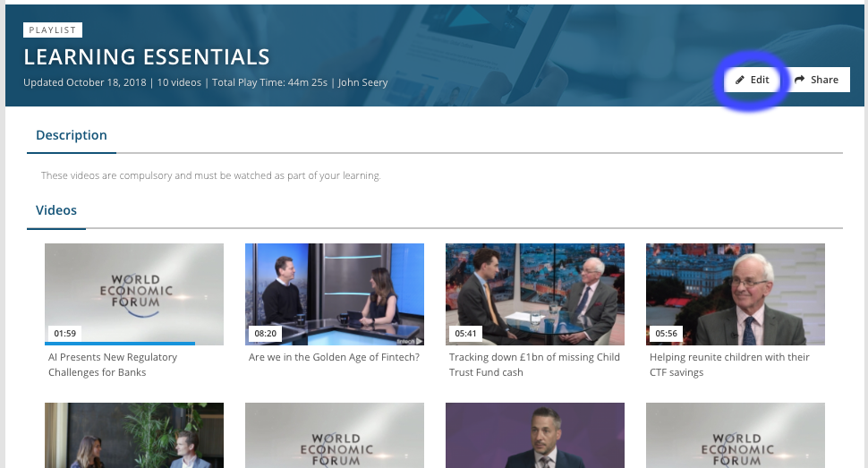Open second-row World Economic Forum thumbnail beside plants video
Screen dimensions: 868x468
click(335, 435)
